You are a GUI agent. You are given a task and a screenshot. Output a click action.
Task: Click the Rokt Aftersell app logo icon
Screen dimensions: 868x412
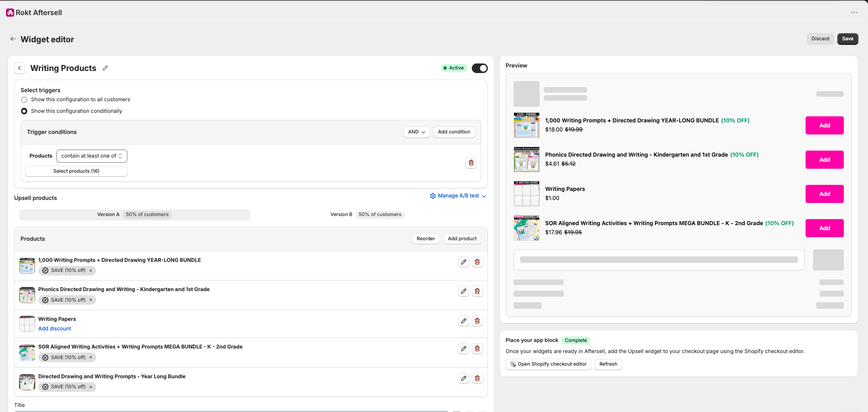(10, 13)
